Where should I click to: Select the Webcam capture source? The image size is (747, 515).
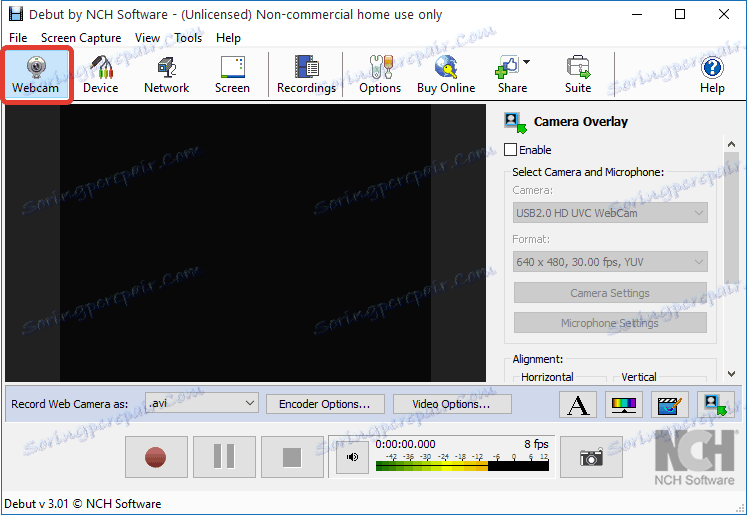click(x=36, y=74)
